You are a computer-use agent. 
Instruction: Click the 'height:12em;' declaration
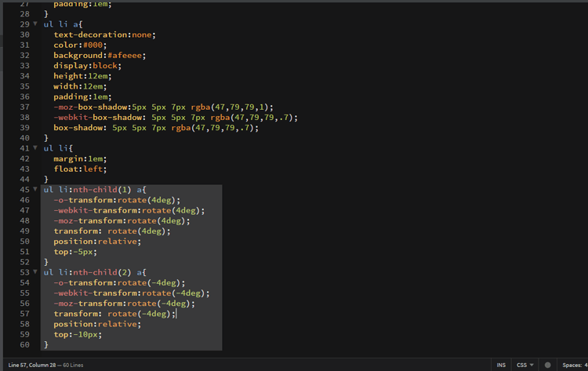coord(82,76)
